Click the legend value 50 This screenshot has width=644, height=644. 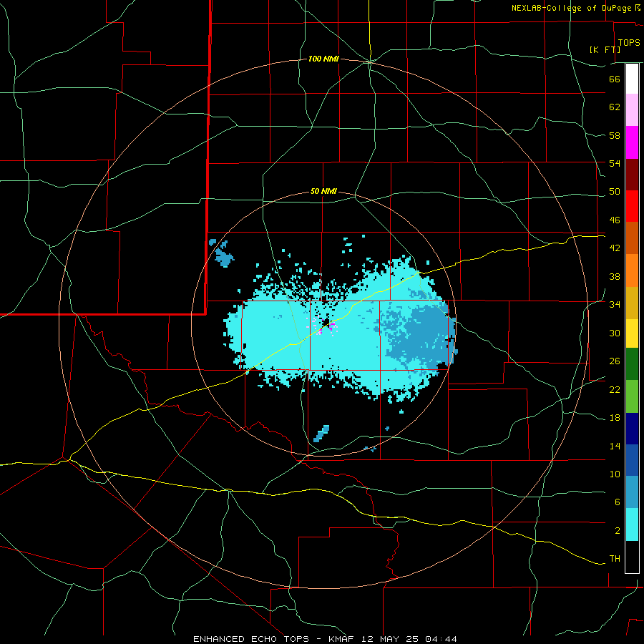click(x=615, y=192)
